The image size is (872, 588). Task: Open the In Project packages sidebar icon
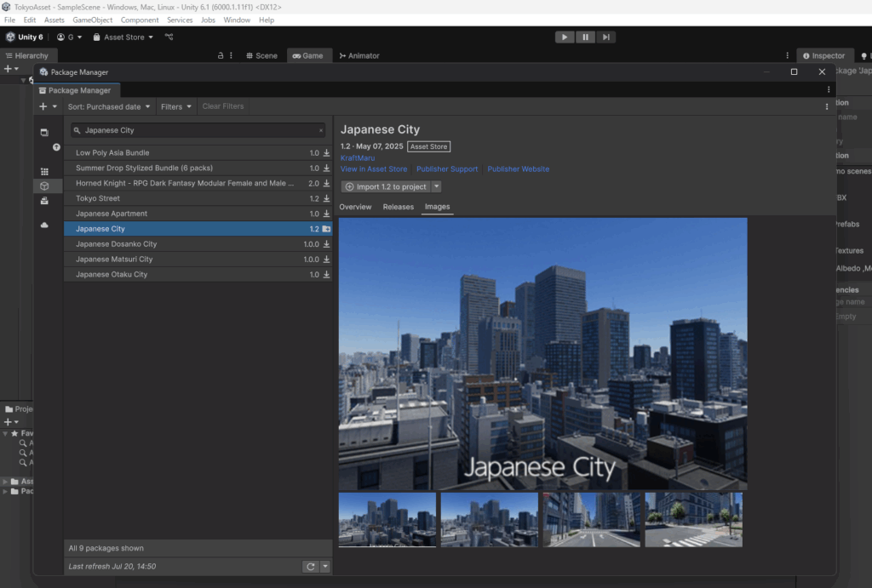pos(44,132)
